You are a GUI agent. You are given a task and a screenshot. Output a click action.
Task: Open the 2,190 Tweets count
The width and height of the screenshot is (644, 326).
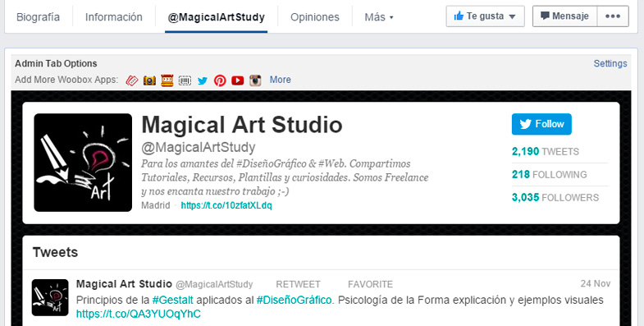coord(545,152)
